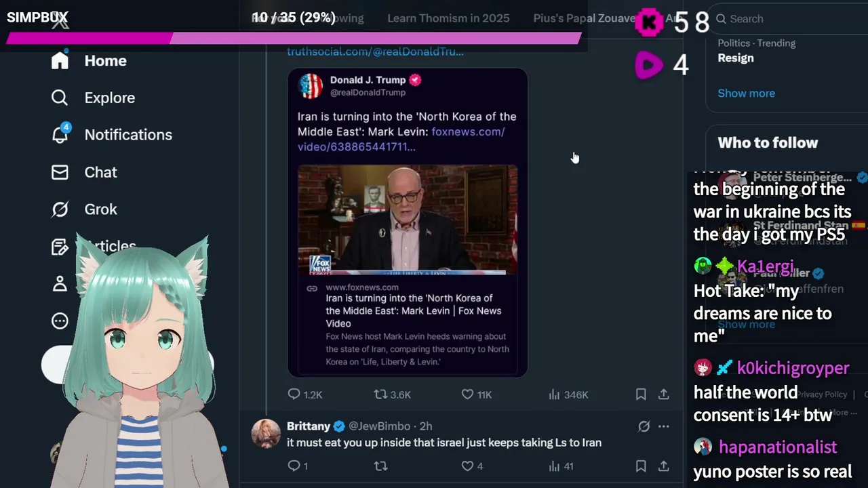Open the truthsocial.com realDonaldTrump link
This screenshot has height=488, width=868.
(375, 52)
